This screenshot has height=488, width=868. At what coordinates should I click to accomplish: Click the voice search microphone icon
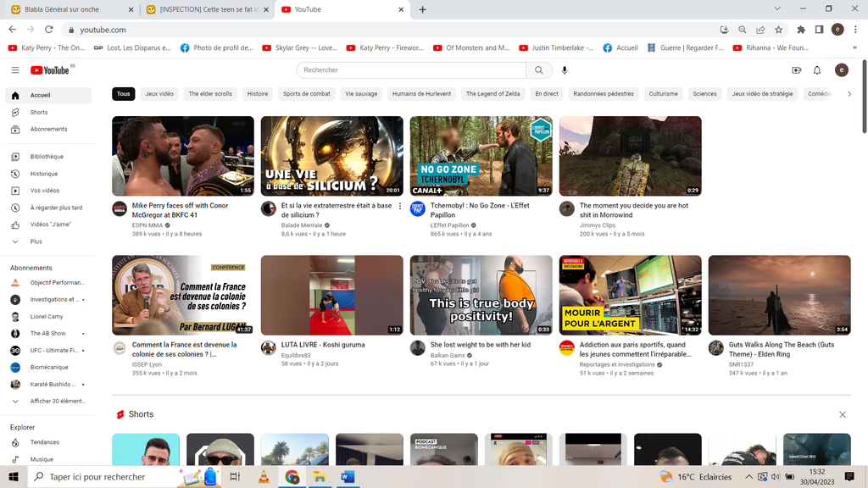pyautogui.click(x=565, y=70)
